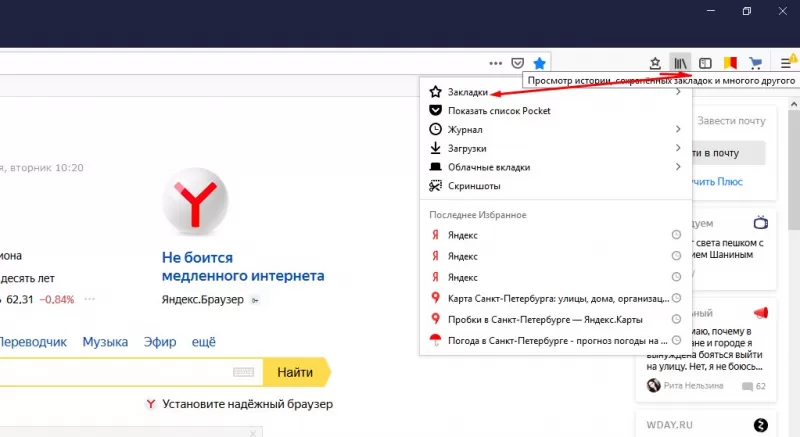The height and width of the screenshot is (437, 800).
Task: Click the Найти search button
Action: [295, 372]
